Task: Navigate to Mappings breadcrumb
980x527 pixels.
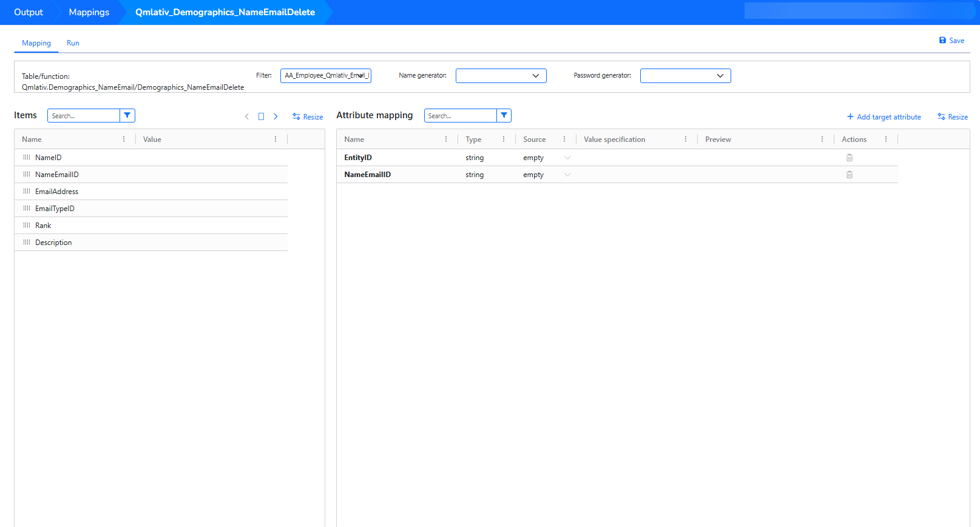Action: pos(89,12)
